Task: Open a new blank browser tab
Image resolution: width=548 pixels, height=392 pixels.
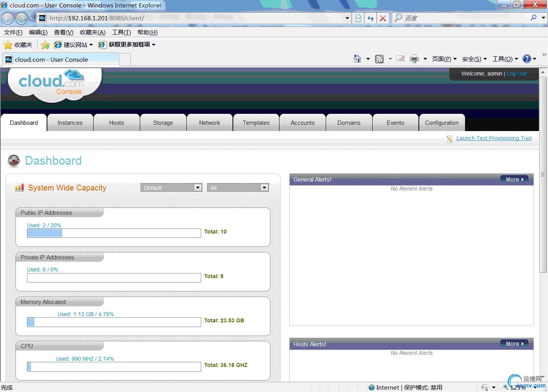Action: 125,60
